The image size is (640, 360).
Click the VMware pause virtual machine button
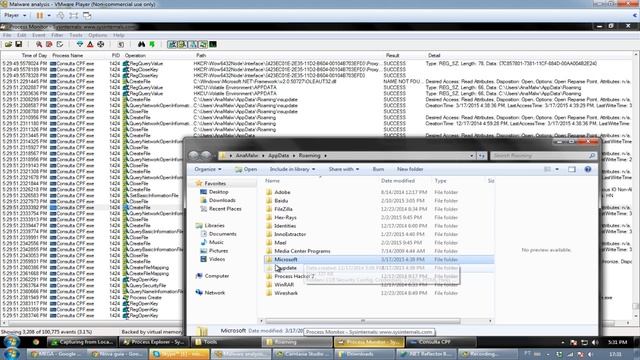pos(40,16)
